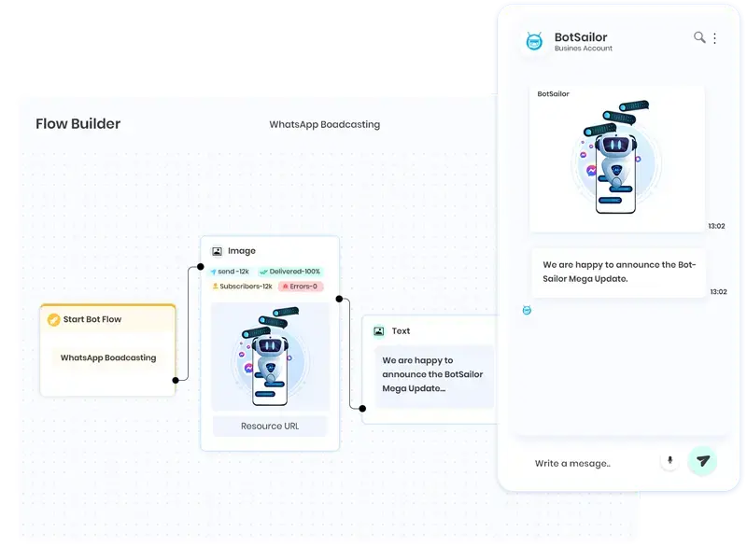Click the Resource URL field
This screenshot has height=560, width=747.
(270, 427)
